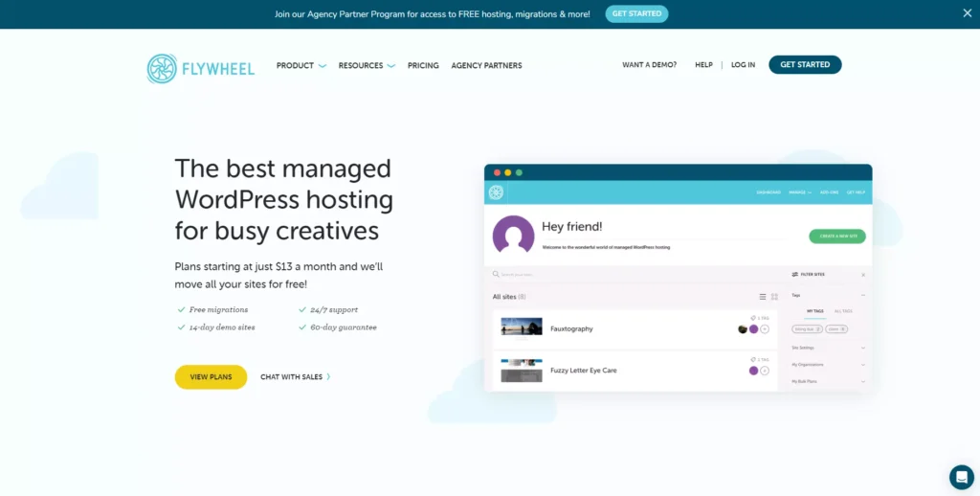Click the Fauxtography site name
Screen dimensions: 980x496
point(571,329)
